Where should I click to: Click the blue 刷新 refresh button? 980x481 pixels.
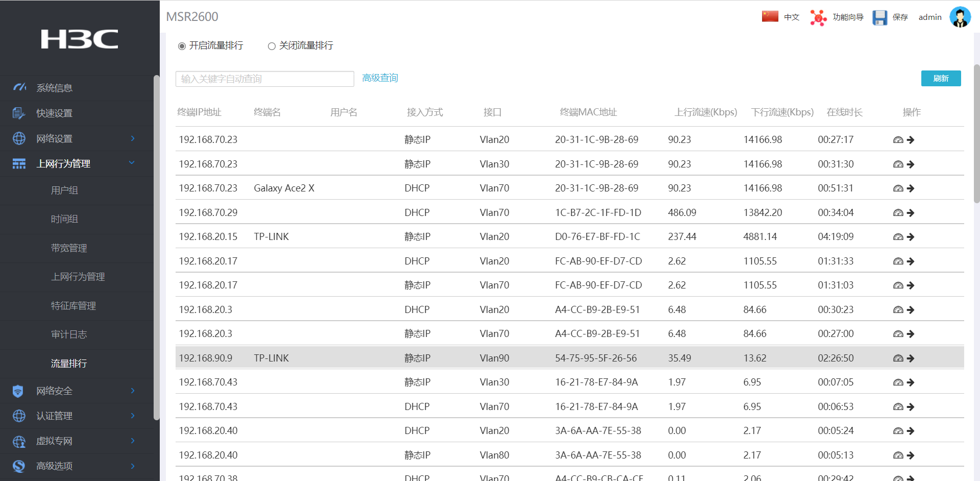[x=941, y=78]
